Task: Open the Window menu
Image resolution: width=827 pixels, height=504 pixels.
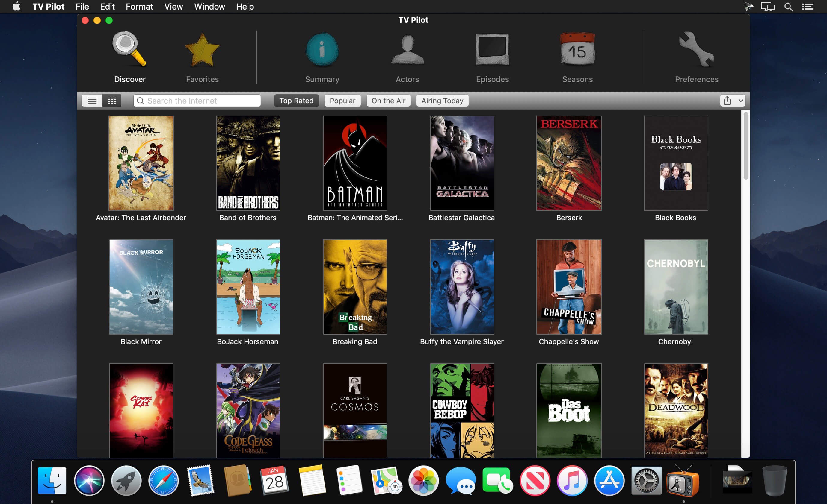Action: click(x=209, y=7)
